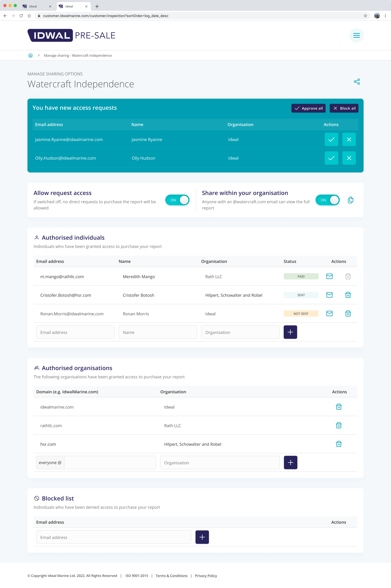Click the copy link icon beside sharing toggle
Image resolution: width=391 pixels, height=588 pixels.
pyautogui.click(x=350, y=200)
